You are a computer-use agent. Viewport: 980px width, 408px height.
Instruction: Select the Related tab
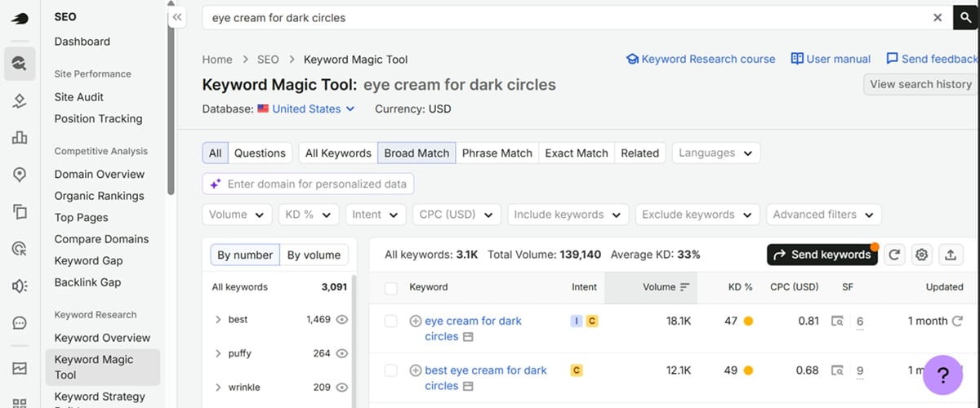(x=639, y=153)
